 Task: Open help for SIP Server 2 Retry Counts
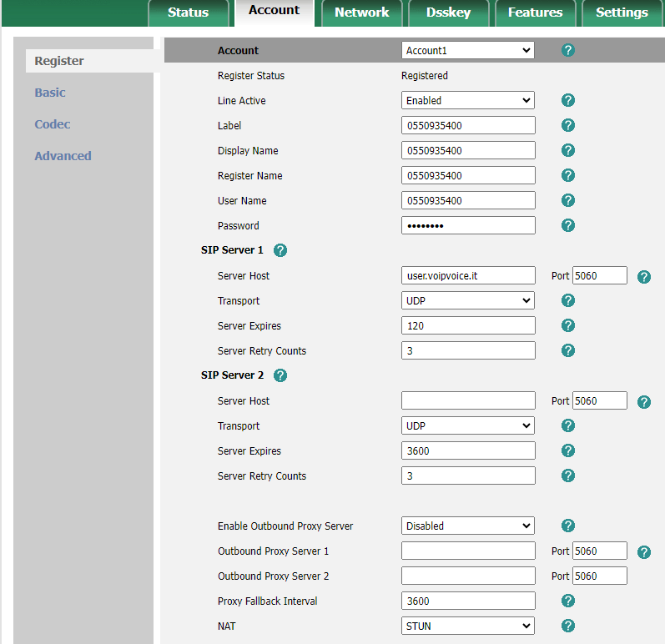click(568, 475)
